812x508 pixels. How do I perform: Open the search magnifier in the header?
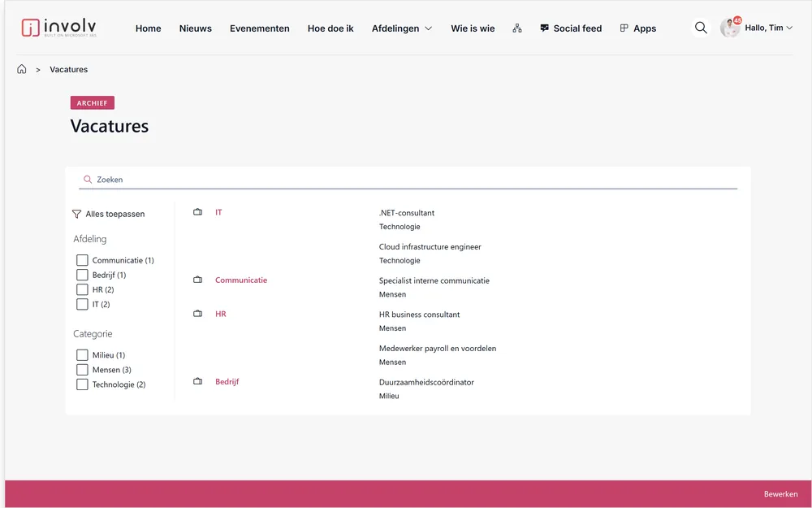click(x=701, y=28)
